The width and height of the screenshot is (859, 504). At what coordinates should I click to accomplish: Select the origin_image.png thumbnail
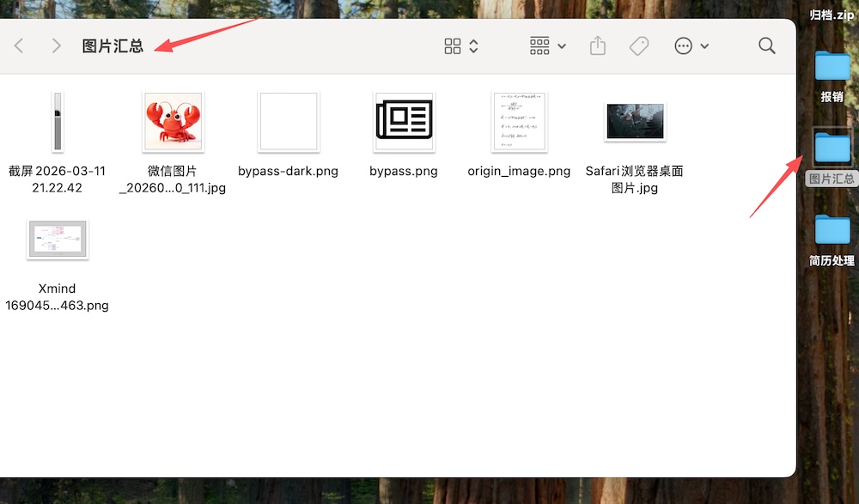pos(519,121)
